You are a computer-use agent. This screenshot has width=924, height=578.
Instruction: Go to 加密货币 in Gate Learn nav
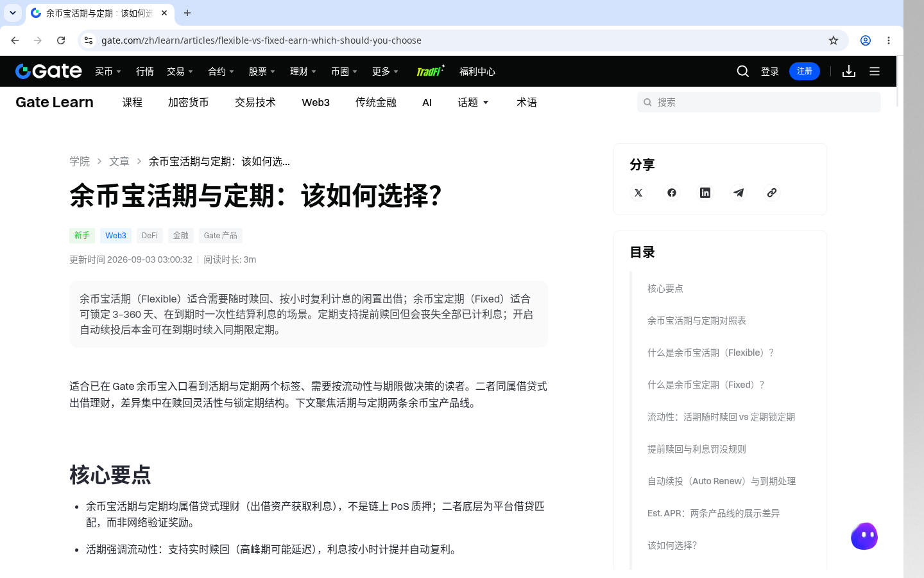coord(189,102)
